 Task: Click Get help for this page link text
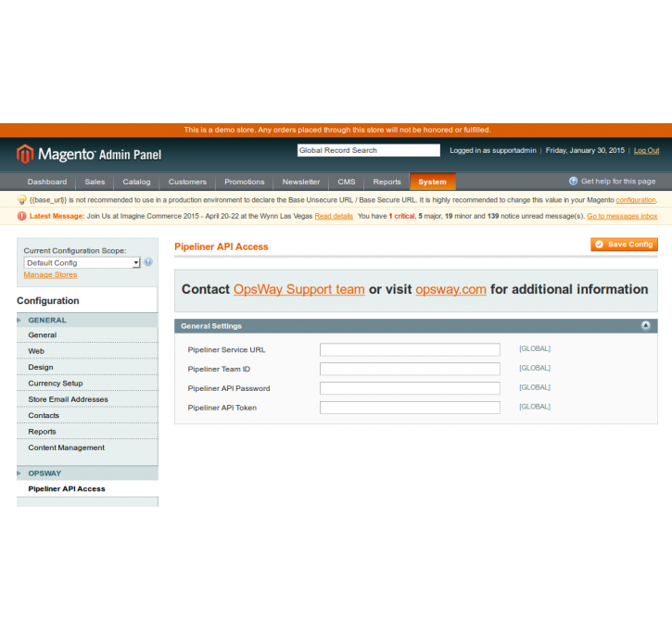(618, 182)
